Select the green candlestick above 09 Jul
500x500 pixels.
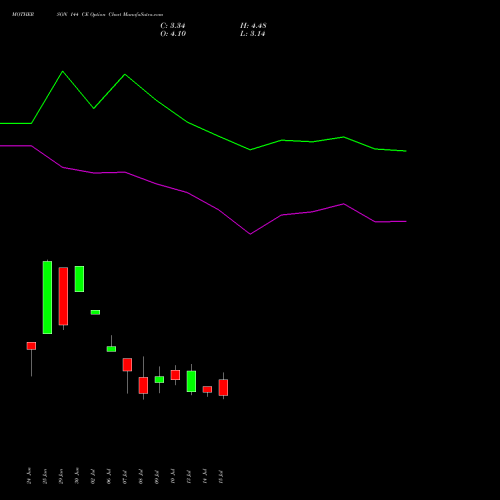pyautogui.click(x=159, y=379)
